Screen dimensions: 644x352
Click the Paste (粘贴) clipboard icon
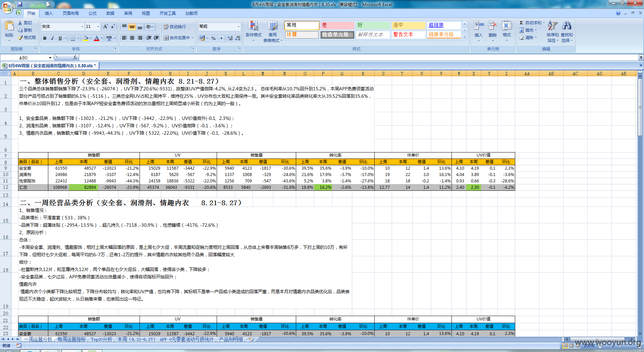point(9,26)
